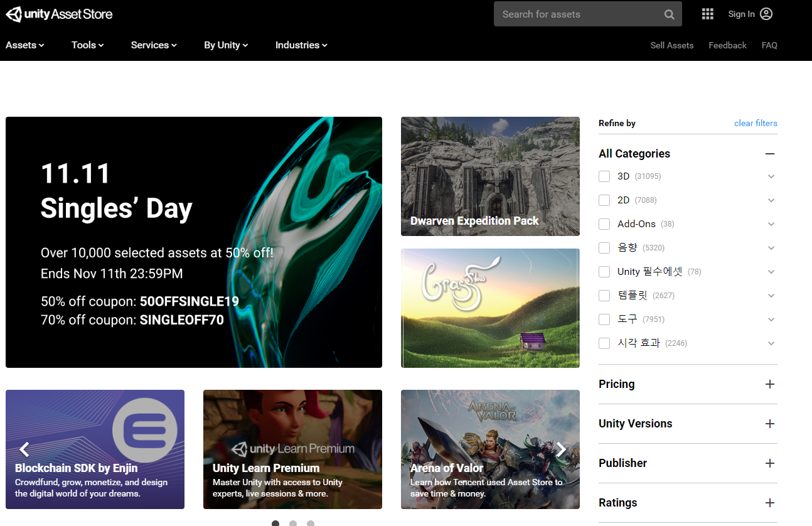
Task: Open the Unity Learn Premium card
Action: (x=292, y=449)
